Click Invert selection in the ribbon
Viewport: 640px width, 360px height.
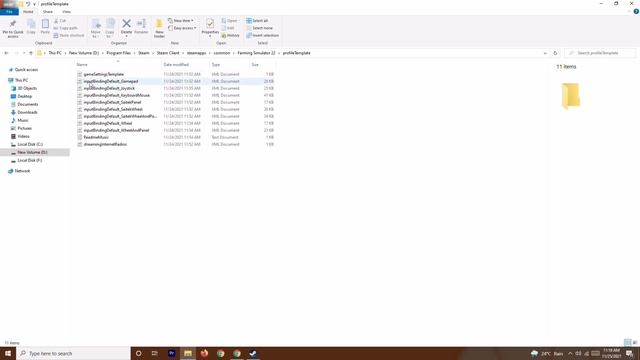[262, 36]
